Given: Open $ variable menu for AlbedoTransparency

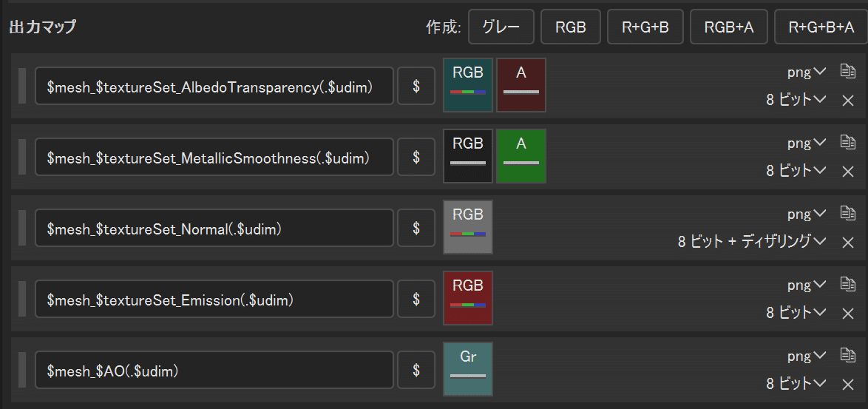Looking at the screenshot, I should click(x=416, y=86).
